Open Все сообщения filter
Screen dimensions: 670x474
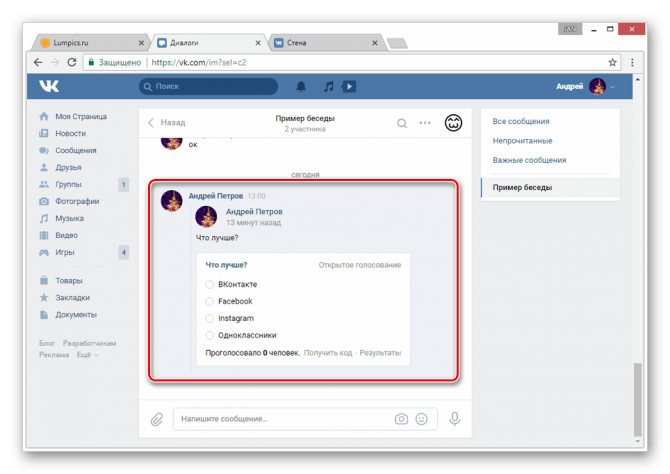tap(521, 121)
